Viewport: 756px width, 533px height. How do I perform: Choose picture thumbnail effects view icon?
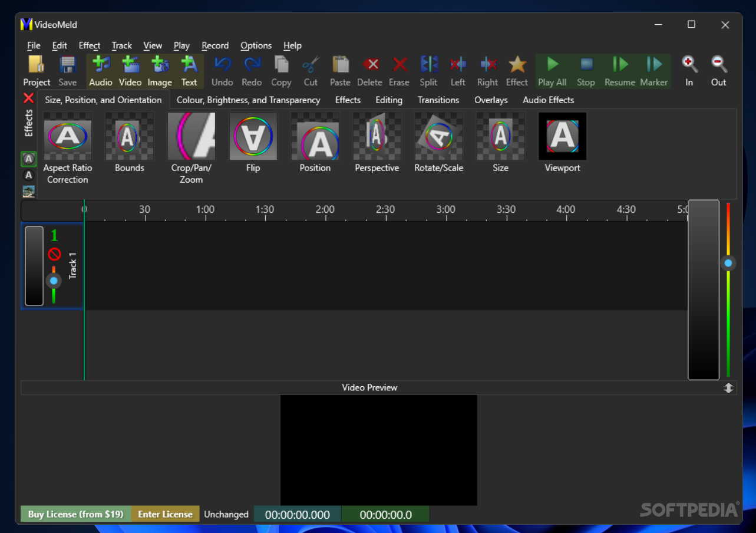(28, 191)
